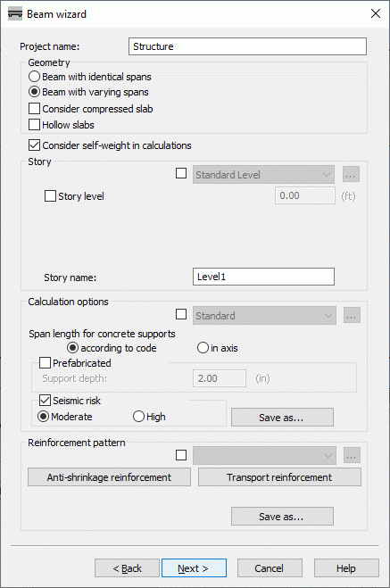Click the Project name text field
The height and width of the screenshot is (588, 390).
[x=247, y=46]
